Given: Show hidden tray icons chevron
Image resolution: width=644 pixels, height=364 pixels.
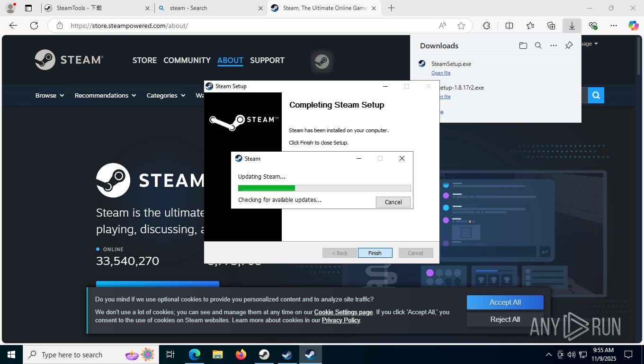Looking at the screenshot, I should click(x=549, y=355).
